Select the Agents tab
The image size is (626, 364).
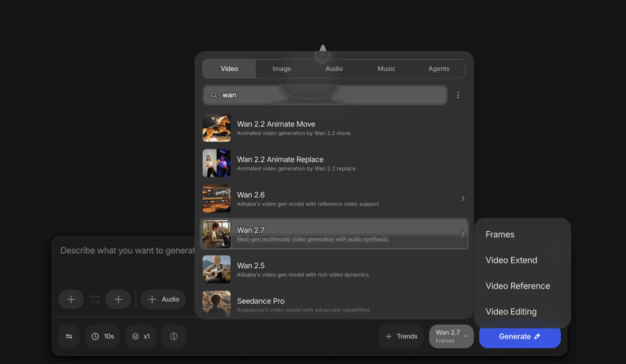[x=439, y=69]
